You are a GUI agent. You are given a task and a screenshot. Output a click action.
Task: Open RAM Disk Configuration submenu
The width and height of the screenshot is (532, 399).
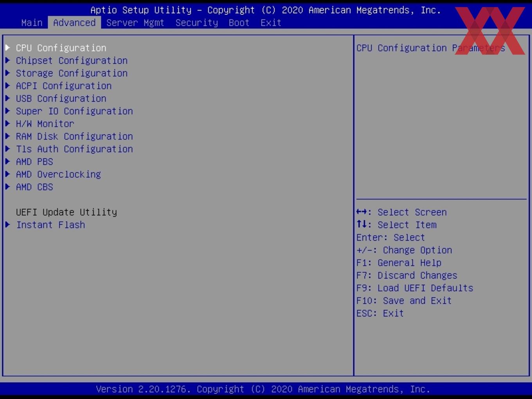point(74,136)
